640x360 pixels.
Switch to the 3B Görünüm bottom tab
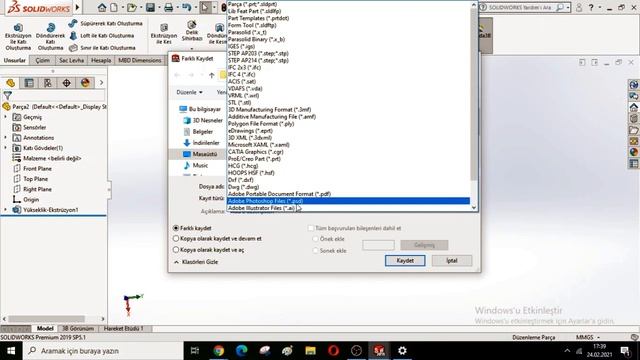pyautogui.click(x=78, y=329)
